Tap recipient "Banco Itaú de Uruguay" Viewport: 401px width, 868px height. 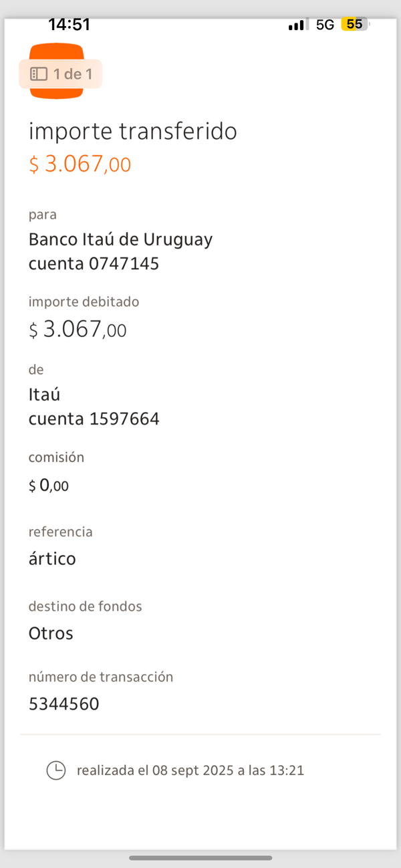(x=120, y=239)
